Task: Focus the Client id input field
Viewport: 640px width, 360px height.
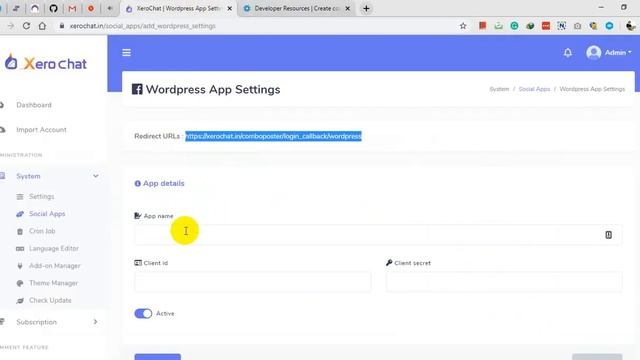Action: pyautogui.click(x=253, y=282)
